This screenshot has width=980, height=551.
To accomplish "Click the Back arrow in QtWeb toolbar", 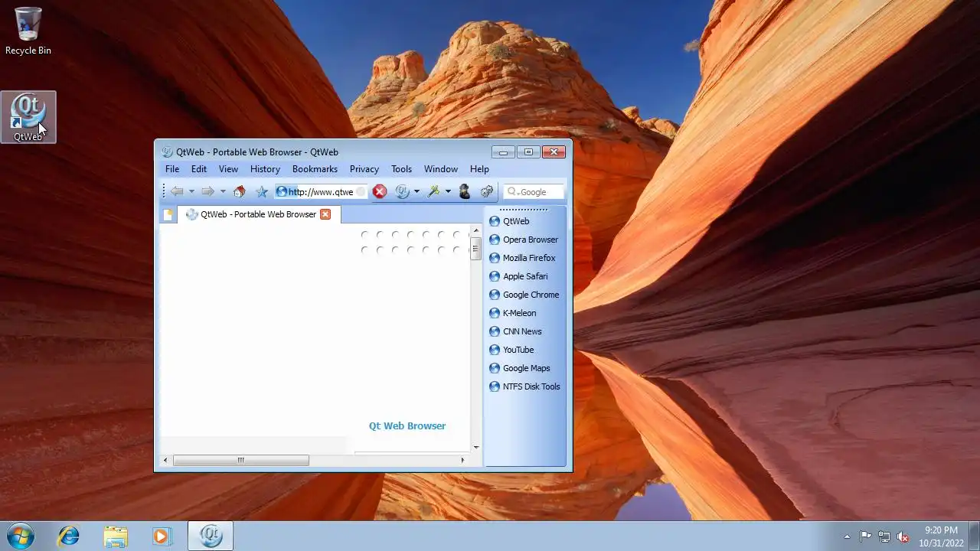I will (177, 192).
